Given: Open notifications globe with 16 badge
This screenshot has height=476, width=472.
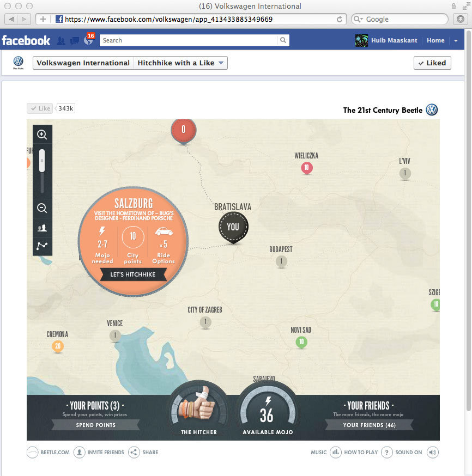Looking at the screenshot, I should [88, 40].
